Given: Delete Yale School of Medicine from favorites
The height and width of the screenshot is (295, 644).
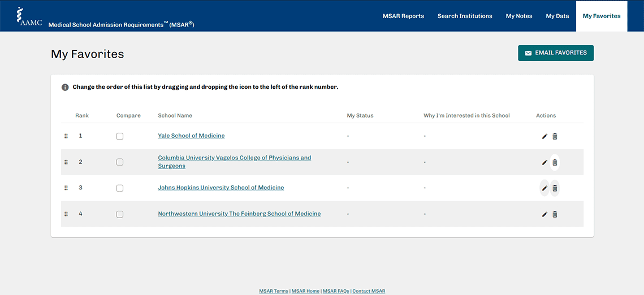Looking at the screenshot, I should [x=555, y=136].
